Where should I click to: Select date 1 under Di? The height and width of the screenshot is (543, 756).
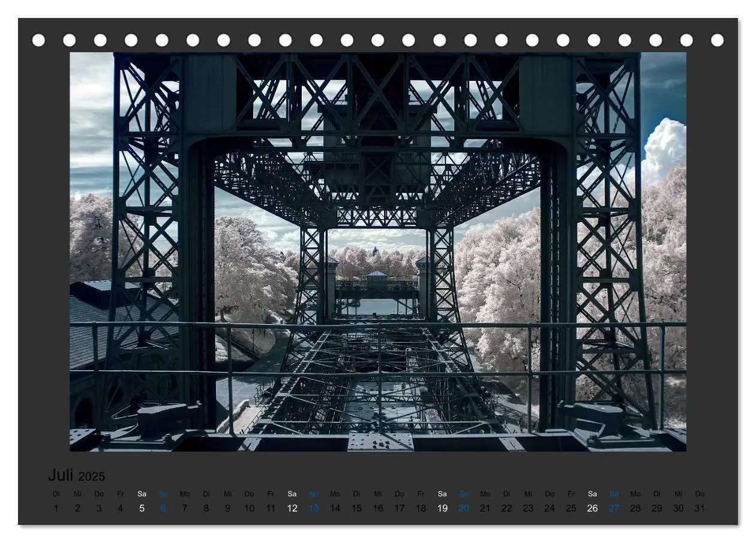tap(56, 508)
